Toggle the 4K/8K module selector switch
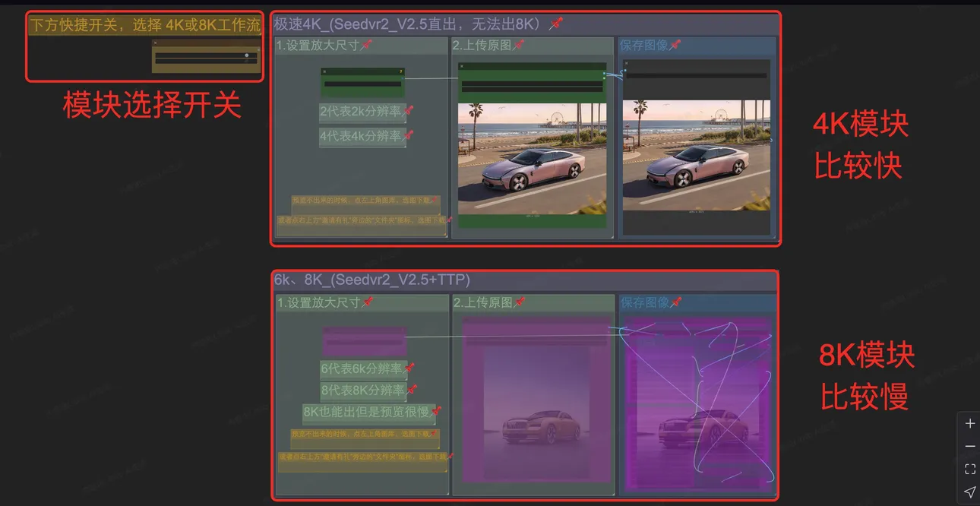 [x=246, y=55]
